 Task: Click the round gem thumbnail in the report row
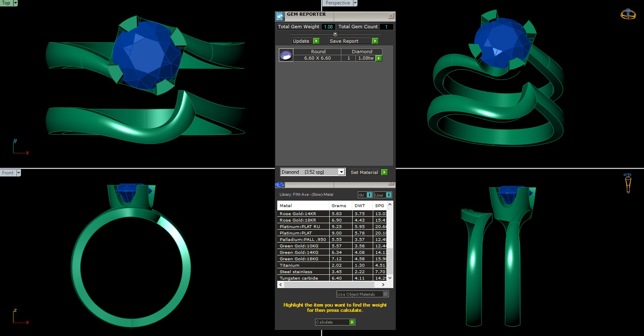pos(286,55)
